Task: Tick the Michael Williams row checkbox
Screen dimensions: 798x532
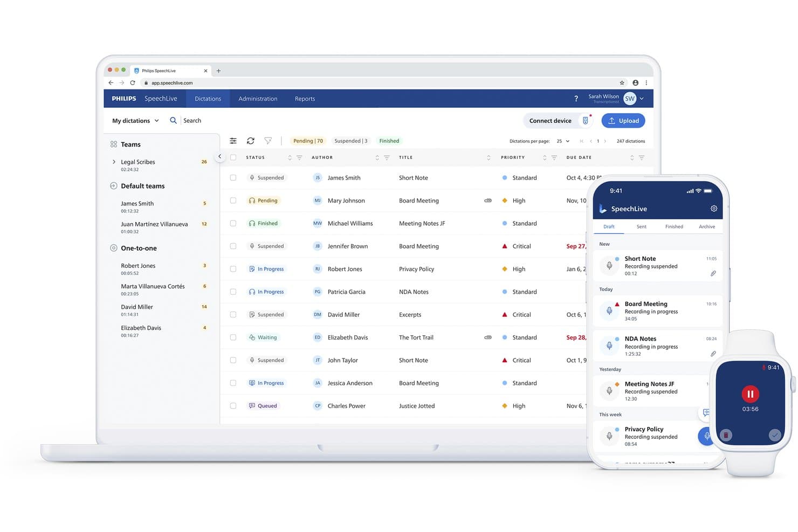Action: (x=233, y=223)
